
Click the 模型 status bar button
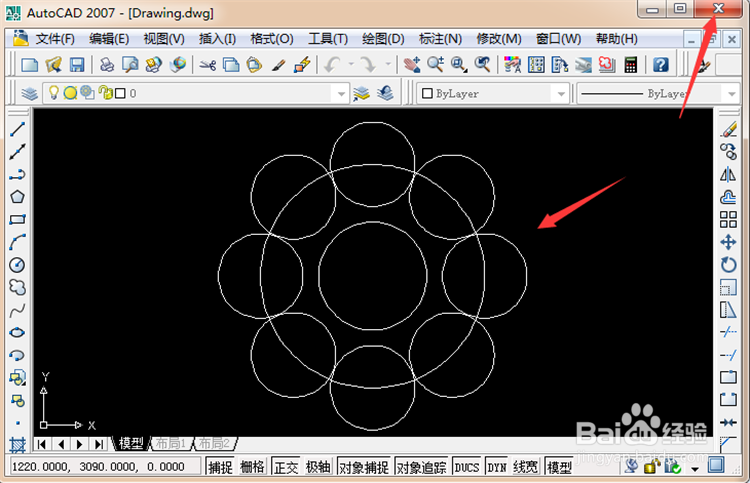click(559, 467)
